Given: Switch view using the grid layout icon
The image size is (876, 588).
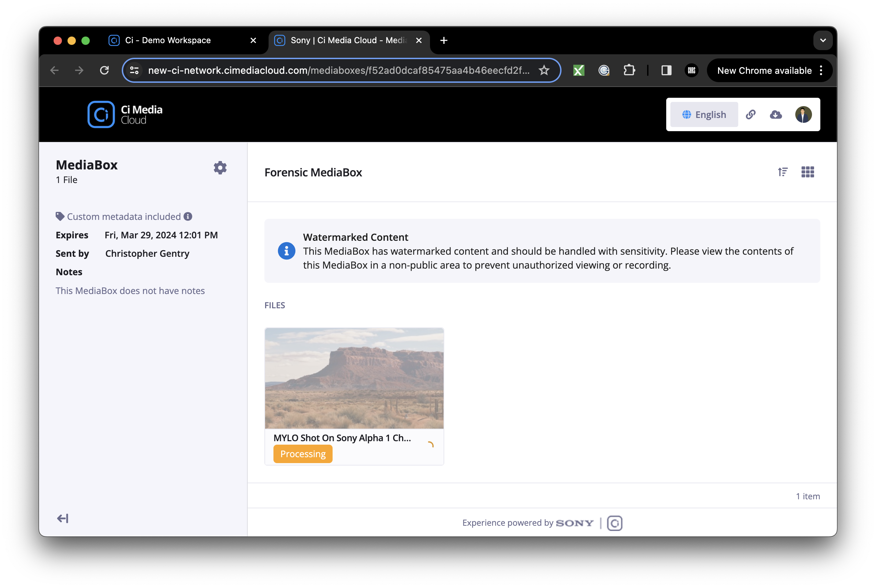Looking at the screenshot, I should [808, 172].
